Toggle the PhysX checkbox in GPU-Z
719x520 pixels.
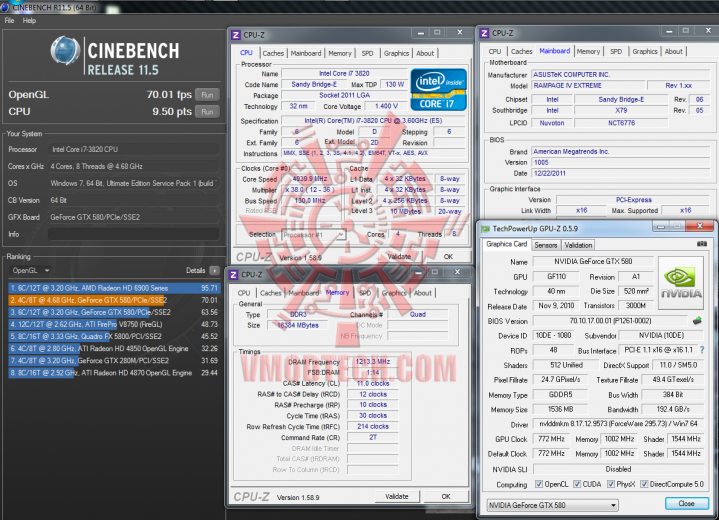pos(611,484)
